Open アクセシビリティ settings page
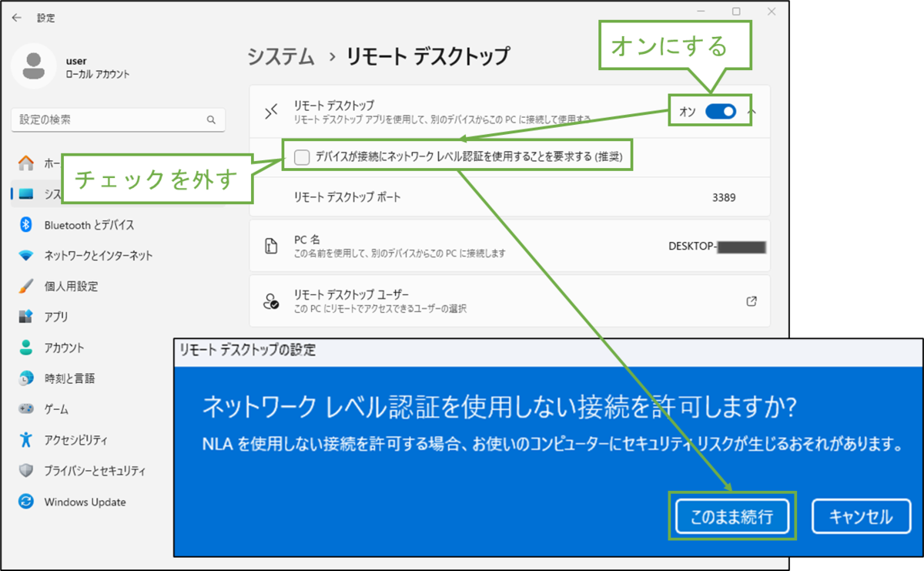 click(75, 440)
